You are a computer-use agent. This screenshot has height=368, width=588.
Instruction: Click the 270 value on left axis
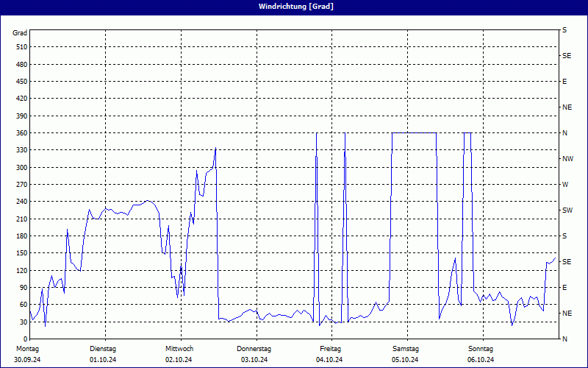coord(22,185)
